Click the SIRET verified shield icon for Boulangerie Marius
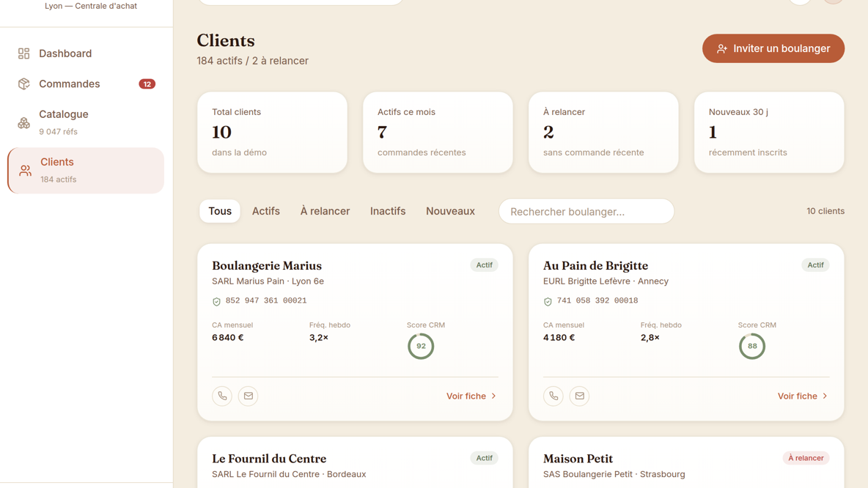The height and width of the screenshot is (488, 868). point(216,302)
